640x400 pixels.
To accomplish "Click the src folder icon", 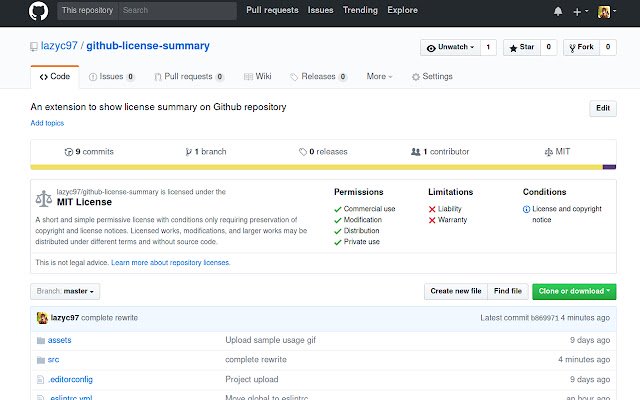I will pyautogui.click(x=41, y=360).
